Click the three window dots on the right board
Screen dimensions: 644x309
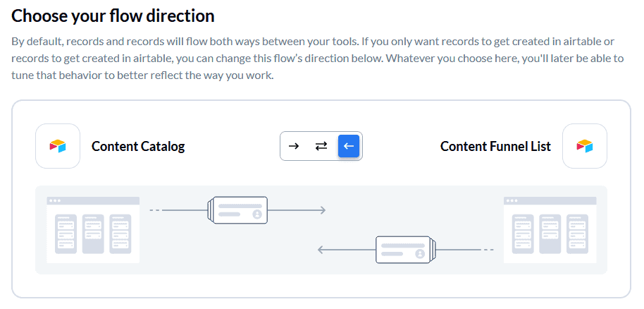click(x=512, y=201)
